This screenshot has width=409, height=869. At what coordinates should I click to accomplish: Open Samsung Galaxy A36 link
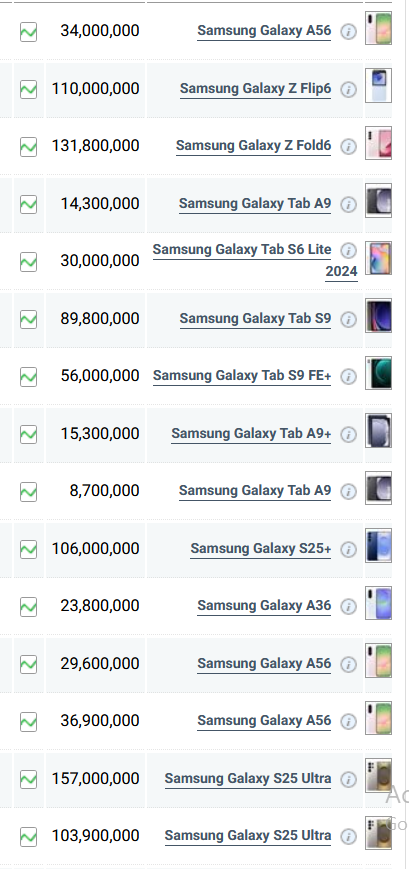click(x=264, y=606)
